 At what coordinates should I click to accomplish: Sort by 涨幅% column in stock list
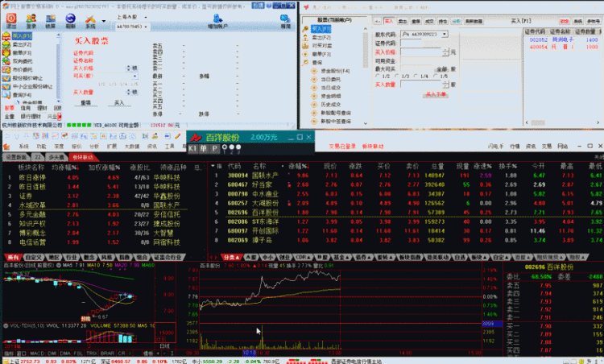(x=297, y=166)
